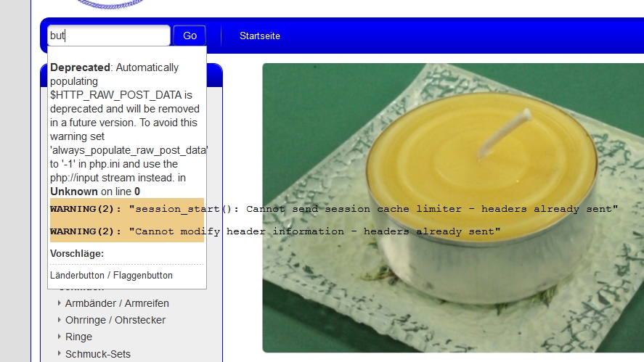The image size is (644, 362).
Task: Expand arrow beside Armbänder / Armreifen
Action: point(59,303)
